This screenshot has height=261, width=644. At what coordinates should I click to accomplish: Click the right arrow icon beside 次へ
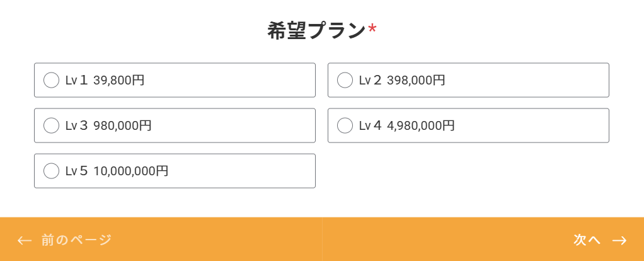pos(619,240)
